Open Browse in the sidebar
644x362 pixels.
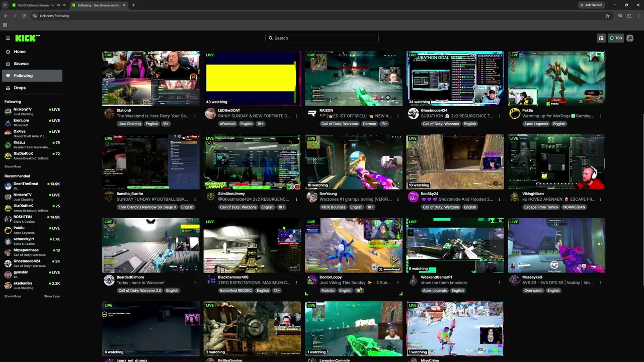pos(31,64)
